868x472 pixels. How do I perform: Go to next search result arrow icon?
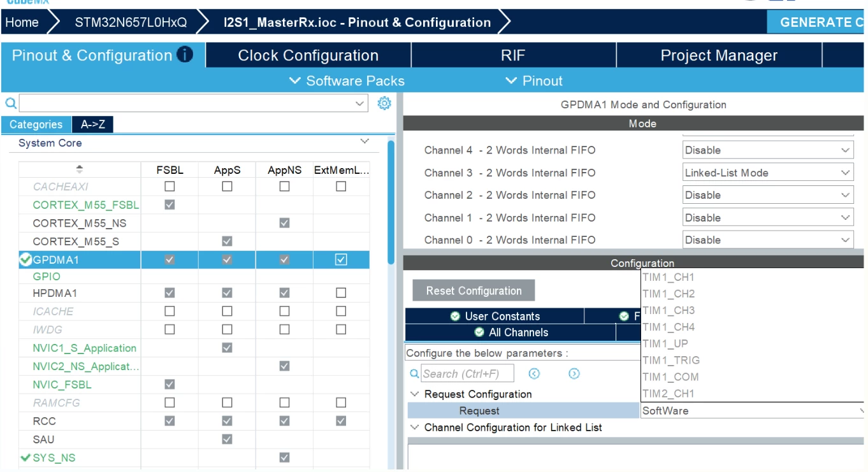(574, 374)
